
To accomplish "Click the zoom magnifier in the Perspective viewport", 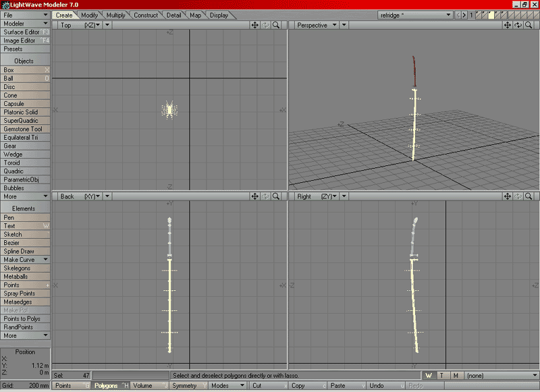I will [529, 25].
